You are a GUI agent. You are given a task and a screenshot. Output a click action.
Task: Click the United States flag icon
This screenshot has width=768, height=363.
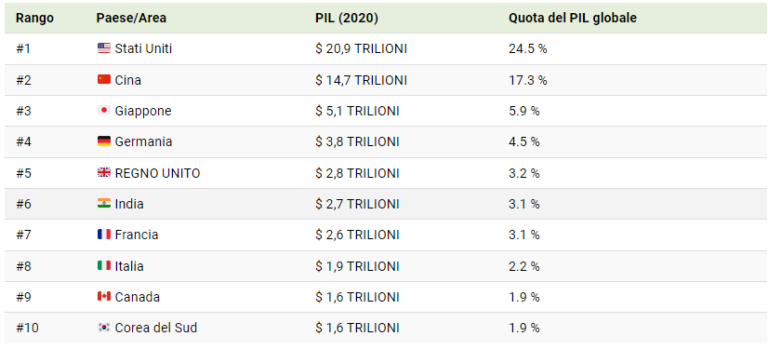click(104, 48)
